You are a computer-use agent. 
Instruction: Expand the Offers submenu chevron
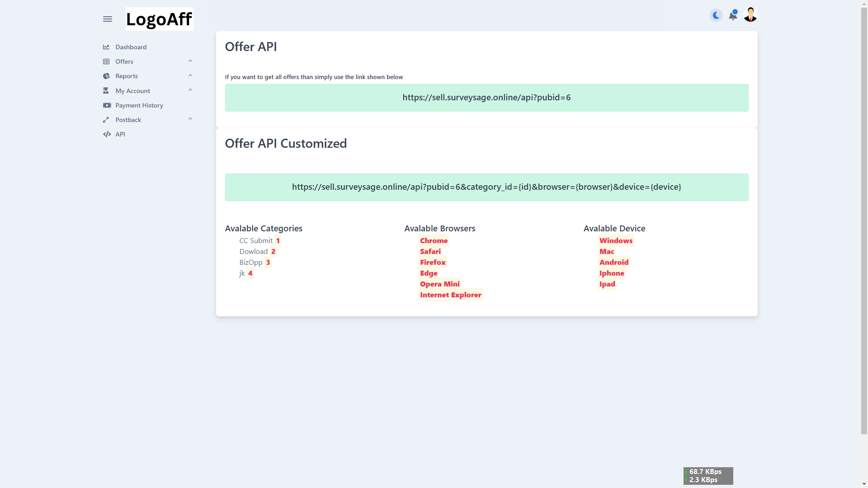click(x=190, y=61)
